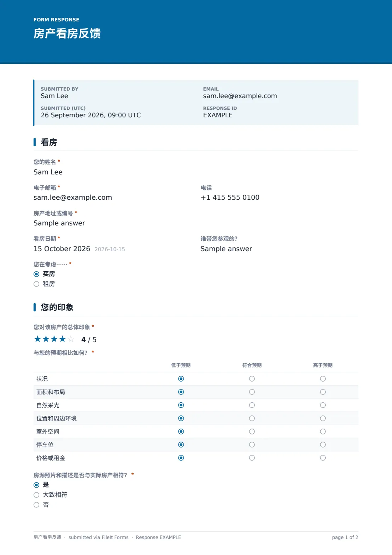
Task: Select the 否 radio option
Action: pyautogui.click(x=36, y=505)
